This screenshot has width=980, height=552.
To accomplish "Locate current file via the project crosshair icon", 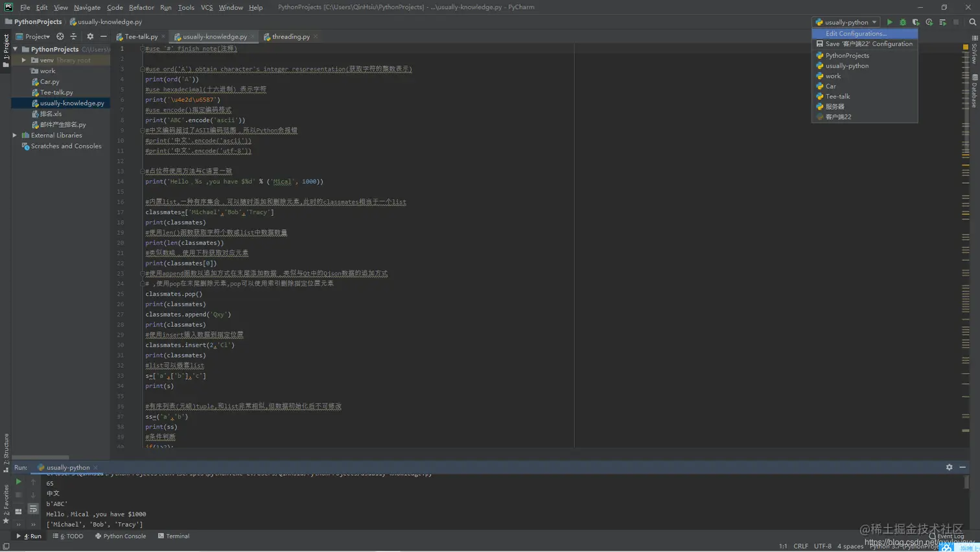I will click(x=60, y=36).
